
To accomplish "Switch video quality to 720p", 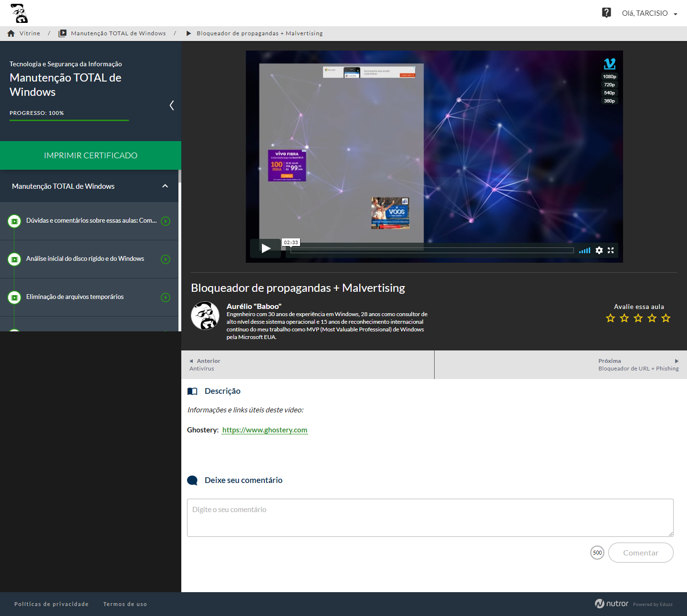I will [x=609, y=85].
